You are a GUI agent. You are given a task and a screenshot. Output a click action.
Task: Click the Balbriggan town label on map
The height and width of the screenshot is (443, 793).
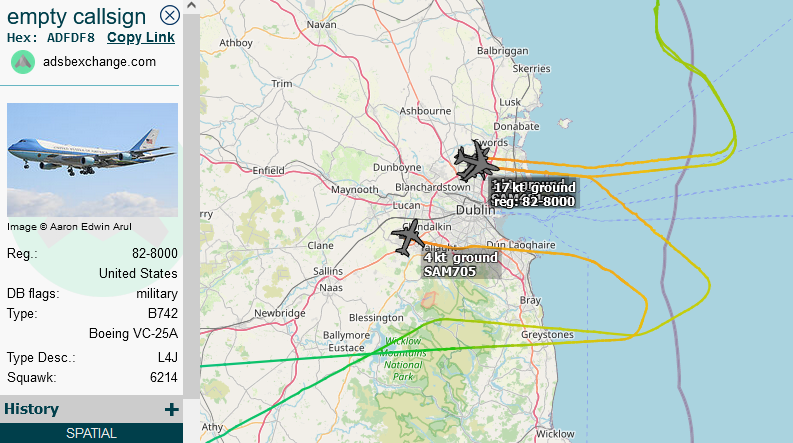[502, 51]
